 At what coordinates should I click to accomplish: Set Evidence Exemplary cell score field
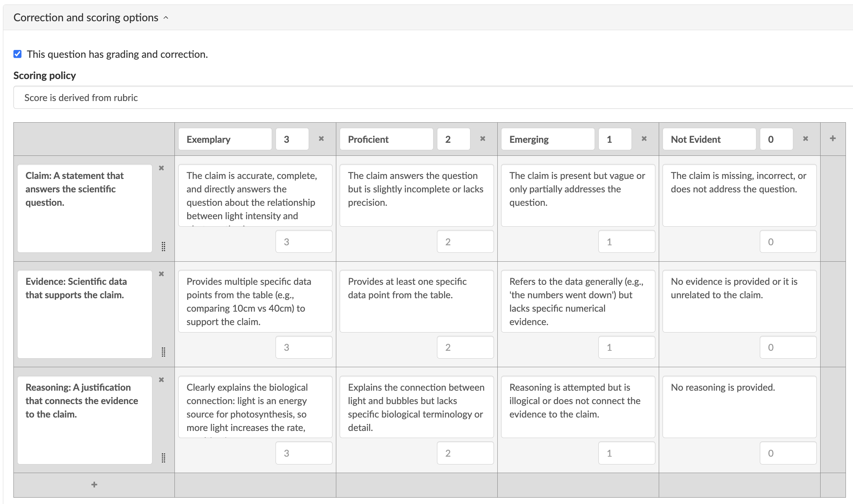click(x=304, y=347)
